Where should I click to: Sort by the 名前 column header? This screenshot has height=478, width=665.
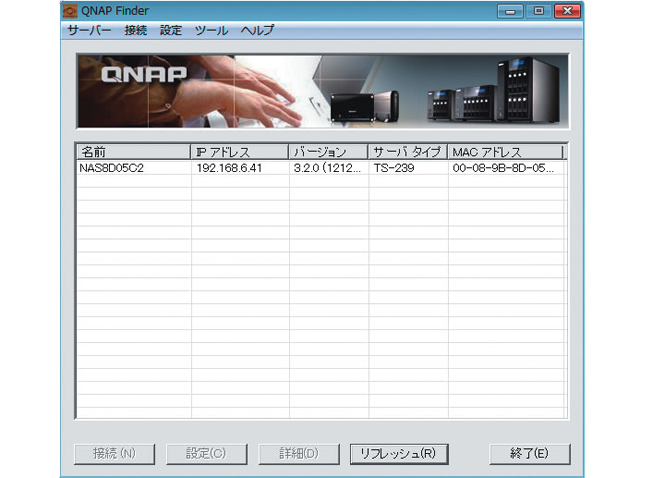click(134, 152)
